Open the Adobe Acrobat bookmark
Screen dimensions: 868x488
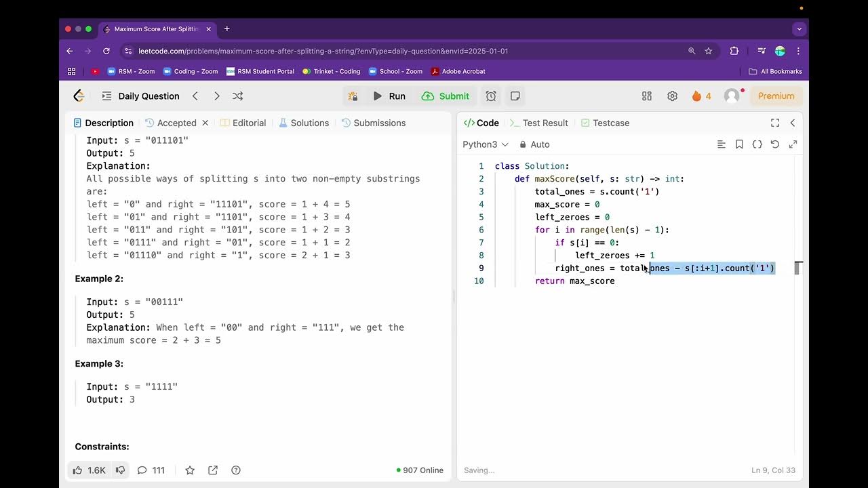(458, 71)
